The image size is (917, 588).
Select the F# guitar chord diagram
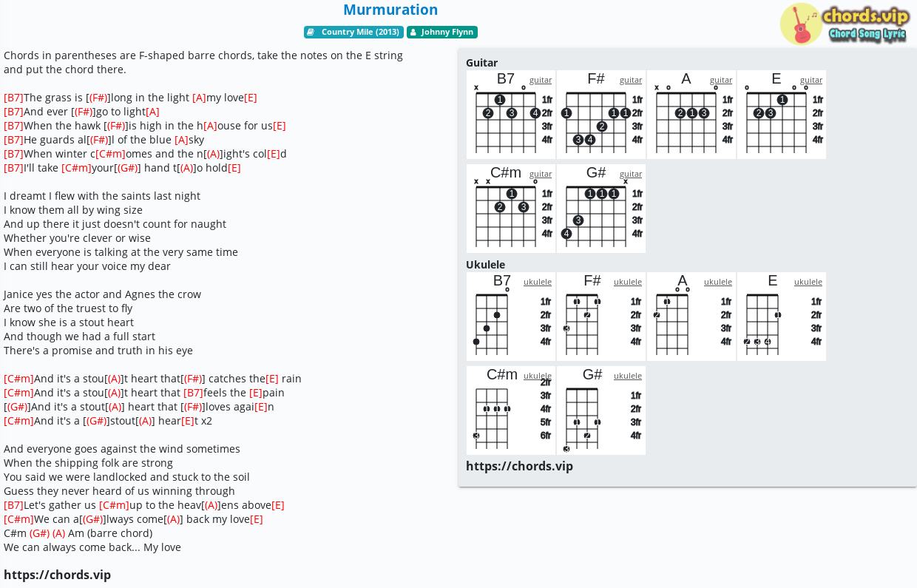click(601, 115)
